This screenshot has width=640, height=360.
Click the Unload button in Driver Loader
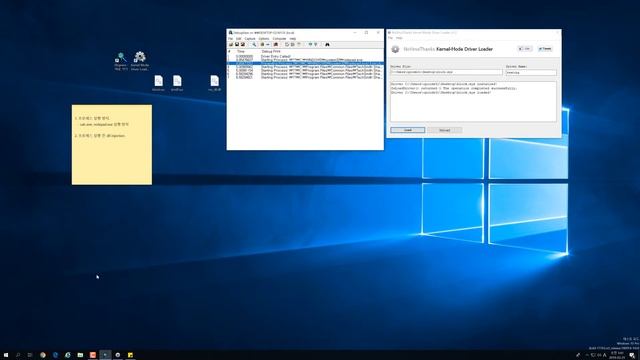tap(444, 130)
